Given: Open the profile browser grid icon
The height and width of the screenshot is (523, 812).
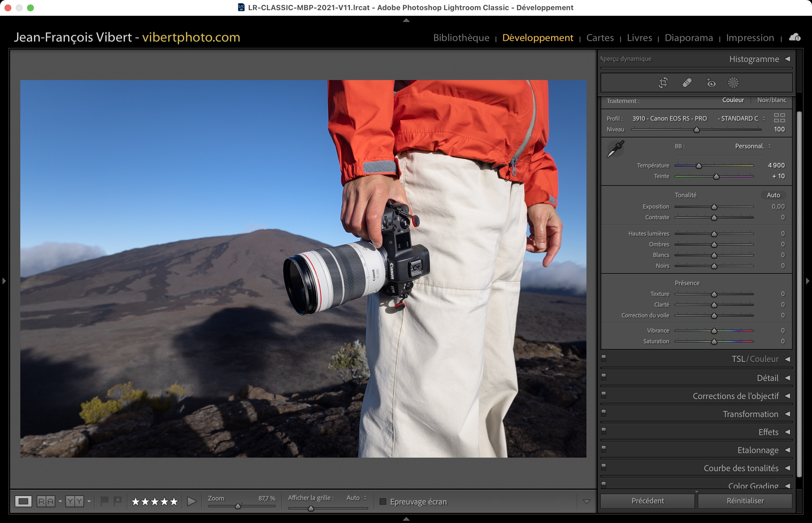Looking at the screenshot, I should [779, 118].
